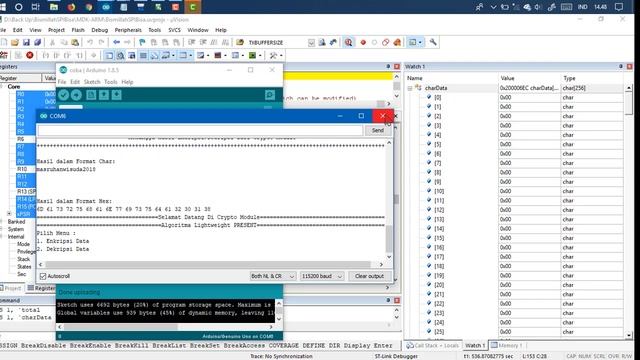The image size is (640, 360).
Task: Click the Paste icon in uVision toolbar
Action: point(75,42)
